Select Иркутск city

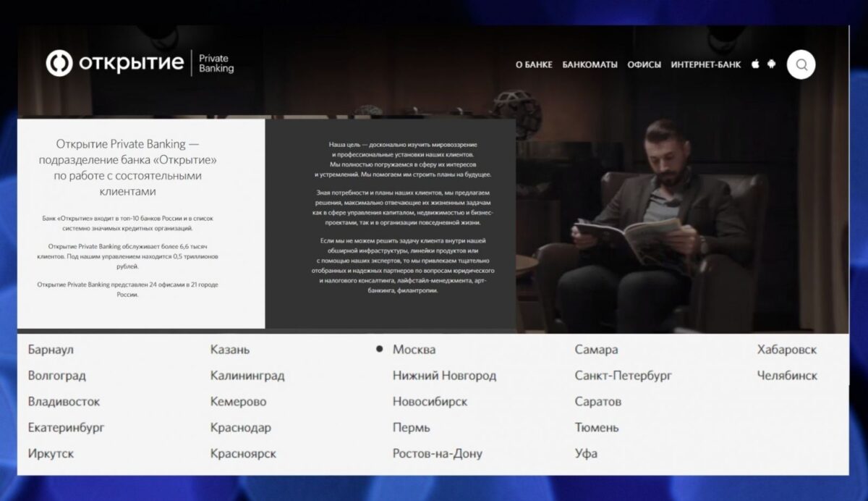(x=51, y=454)
